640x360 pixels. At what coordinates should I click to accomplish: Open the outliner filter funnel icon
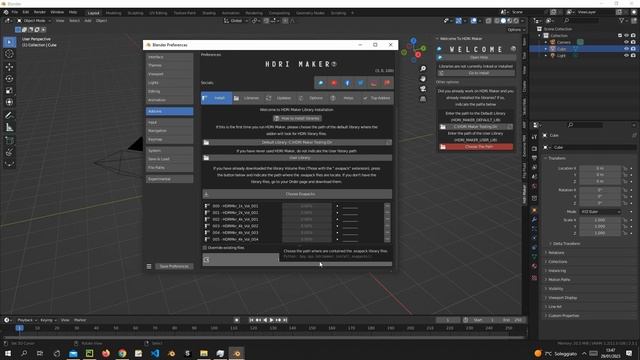coord(622,20)
